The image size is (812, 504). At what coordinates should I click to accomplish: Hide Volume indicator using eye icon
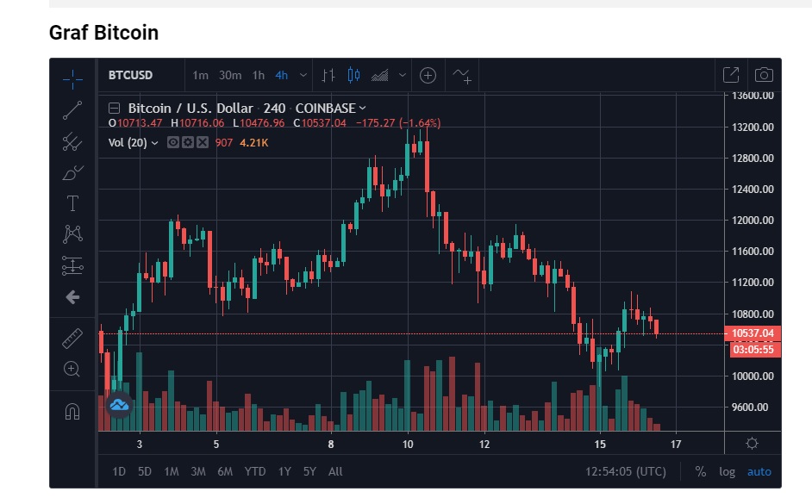click(173, 142)
